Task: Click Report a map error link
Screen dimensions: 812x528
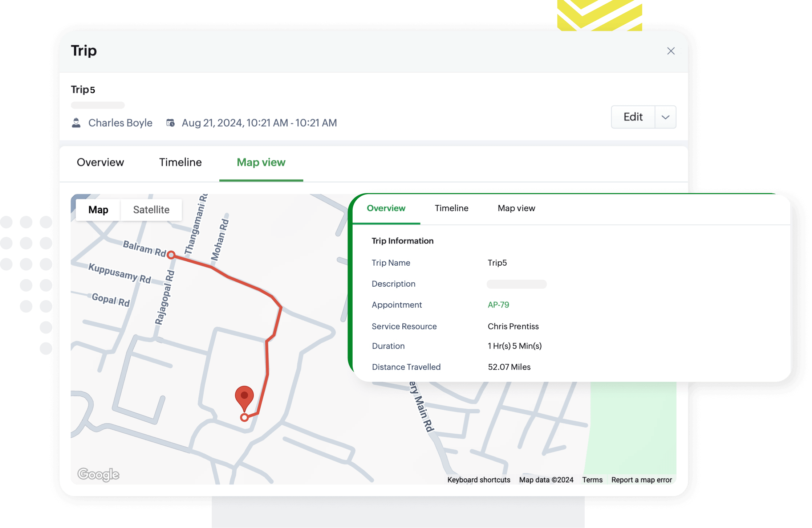Action: click(x=641, y=480)
